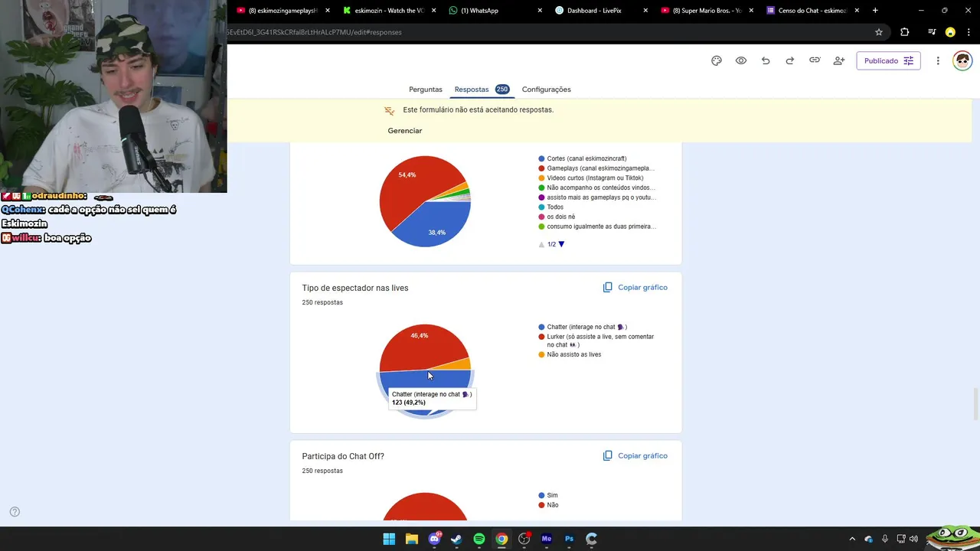Open Spotify from the taskbar

point(479,539)
